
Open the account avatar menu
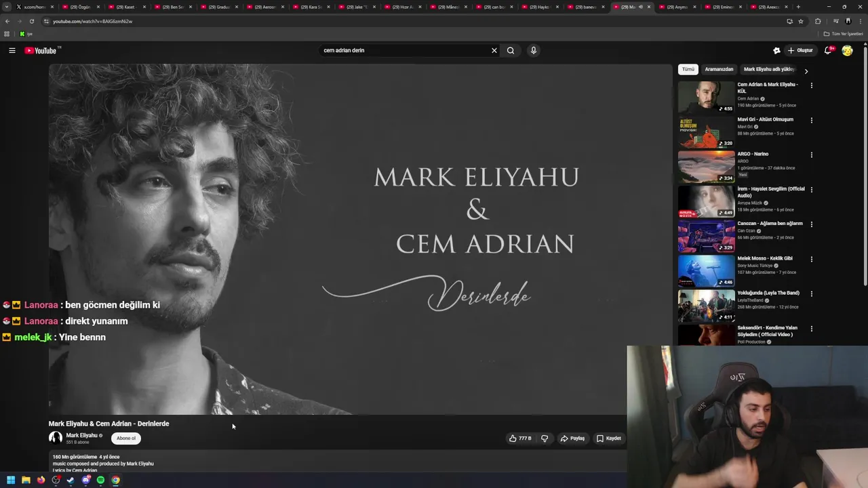coord(847,50)
